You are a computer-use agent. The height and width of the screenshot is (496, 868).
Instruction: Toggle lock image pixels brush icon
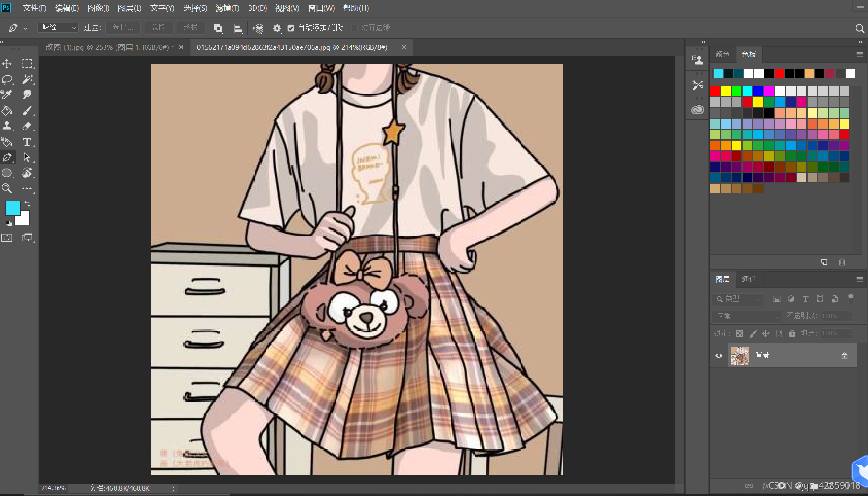[753, 333]
